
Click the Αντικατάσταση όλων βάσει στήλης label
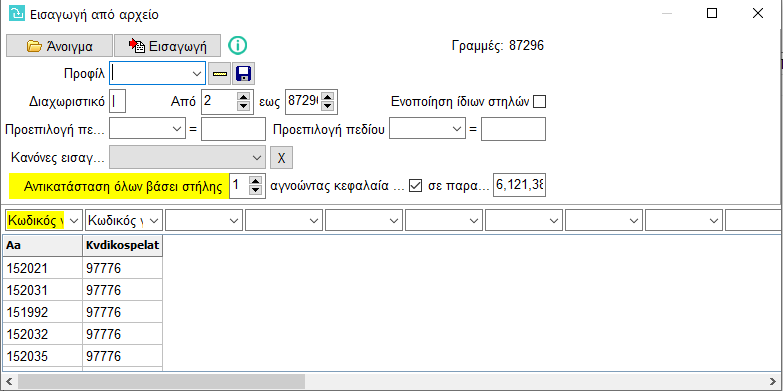coord(119,186)
